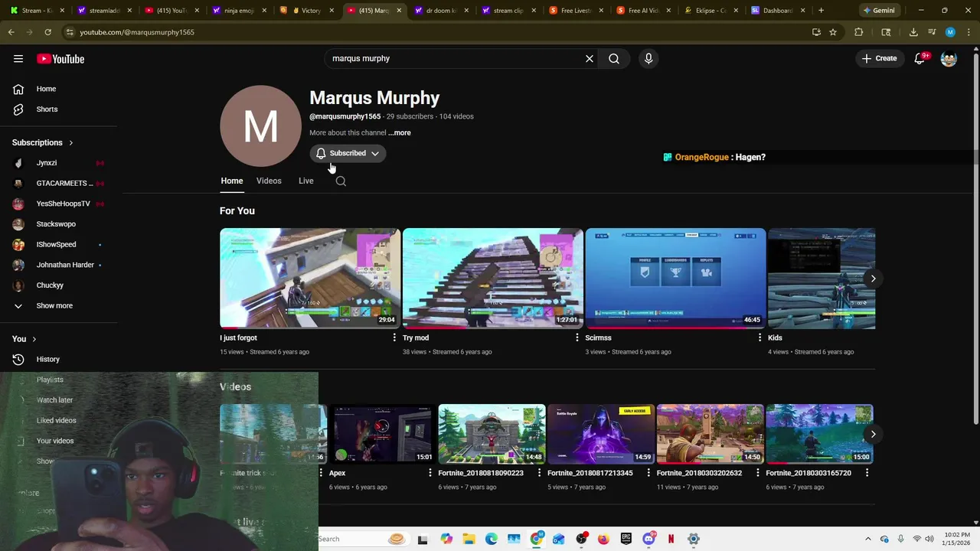
Task: Open browser downloads icon
Action: (913, 32)
